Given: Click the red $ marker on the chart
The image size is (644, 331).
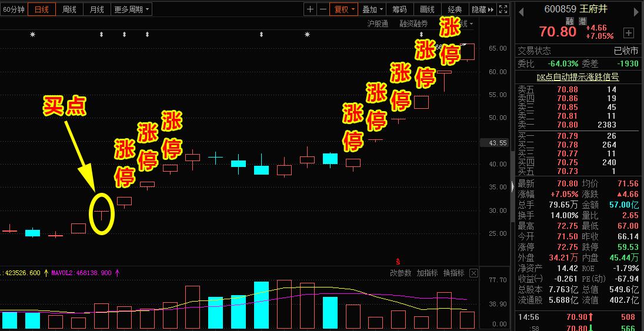Looking at the screenshot, I should click(398, 262).
